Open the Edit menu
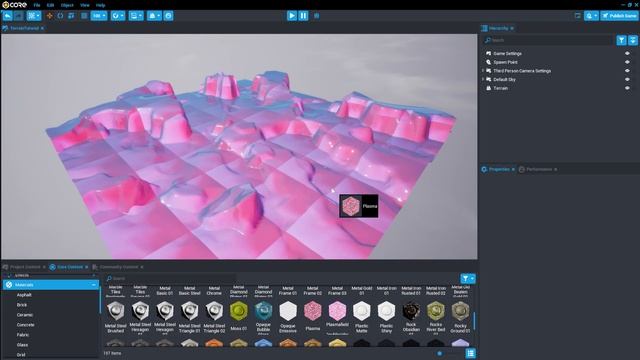The height and width of the screenshot is (360, 640). [50, 5]
